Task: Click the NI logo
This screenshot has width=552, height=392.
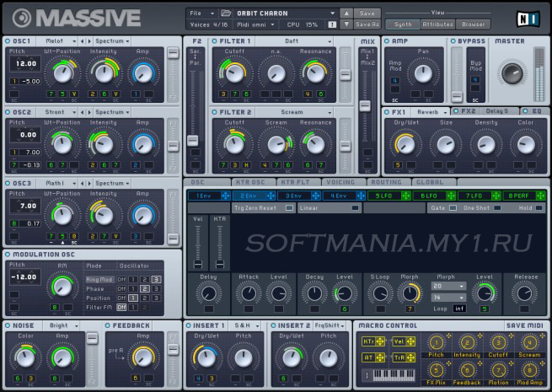Action: 528,19
